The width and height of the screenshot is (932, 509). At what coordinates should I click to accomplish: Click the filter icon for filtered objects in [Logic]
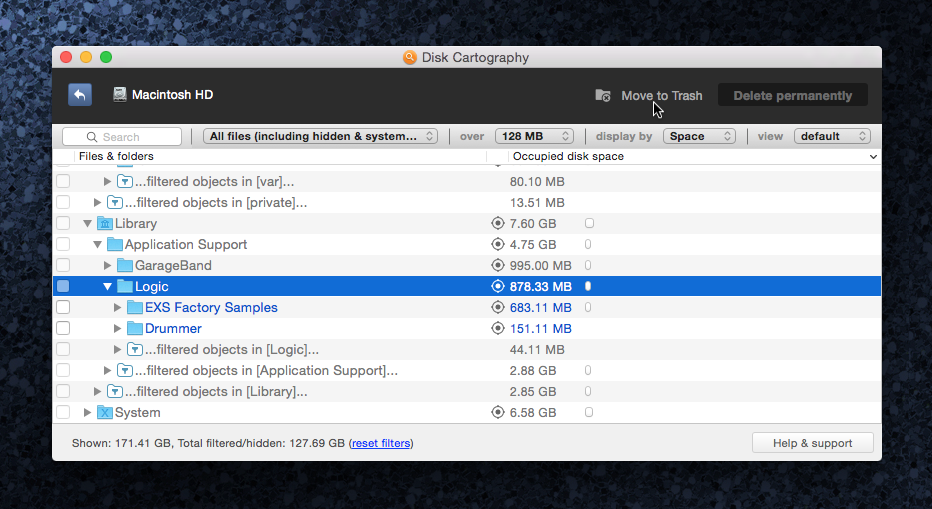[135, 349]
